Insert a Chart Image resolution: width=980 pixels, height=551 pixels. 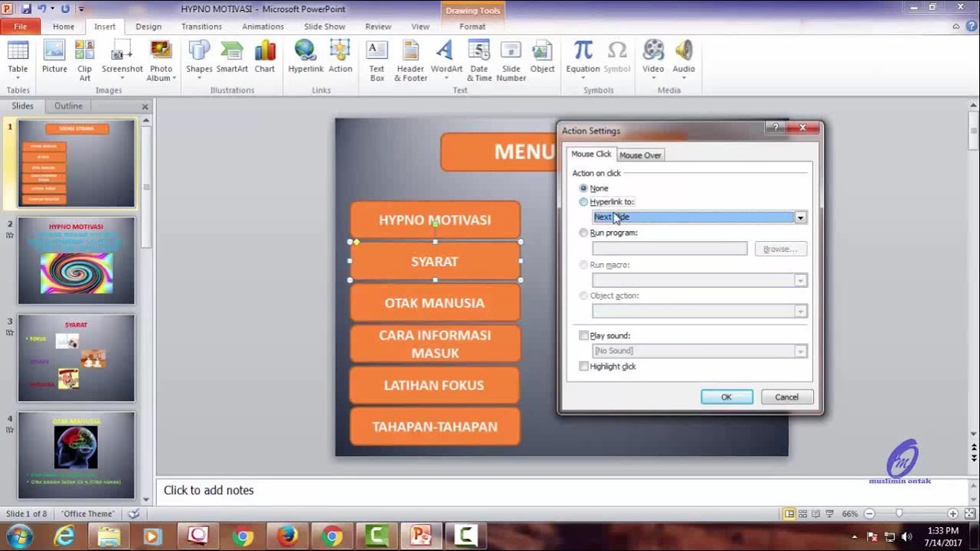tap(265, 58)
